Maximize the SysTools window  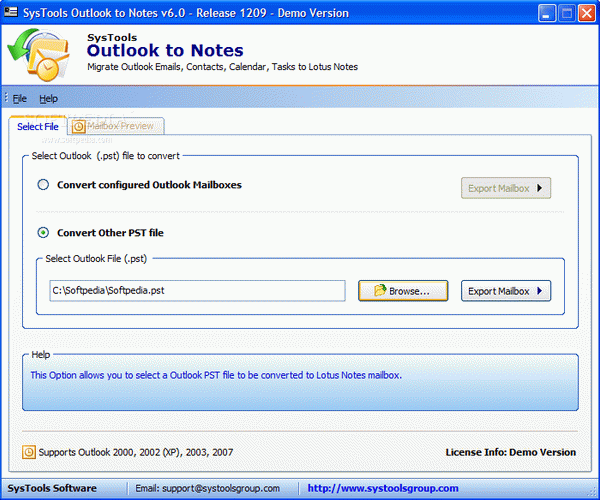click(x=567, y=13)
